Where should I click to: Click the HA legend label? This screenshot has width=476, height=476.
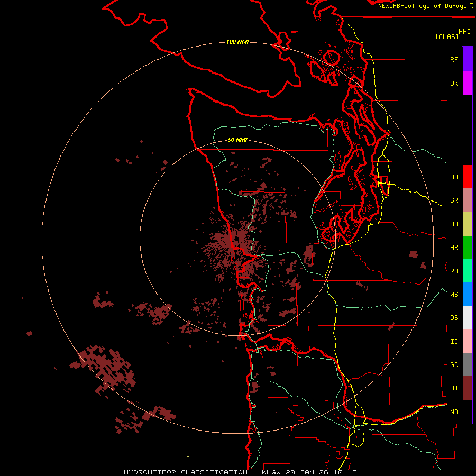[x=454, y=177]
